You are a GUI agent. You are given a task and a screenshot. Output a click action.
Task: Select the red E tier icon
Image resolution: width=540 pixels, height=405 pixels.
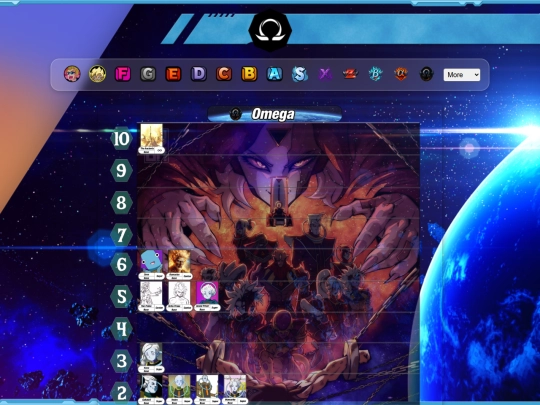(x=173, y=74)
